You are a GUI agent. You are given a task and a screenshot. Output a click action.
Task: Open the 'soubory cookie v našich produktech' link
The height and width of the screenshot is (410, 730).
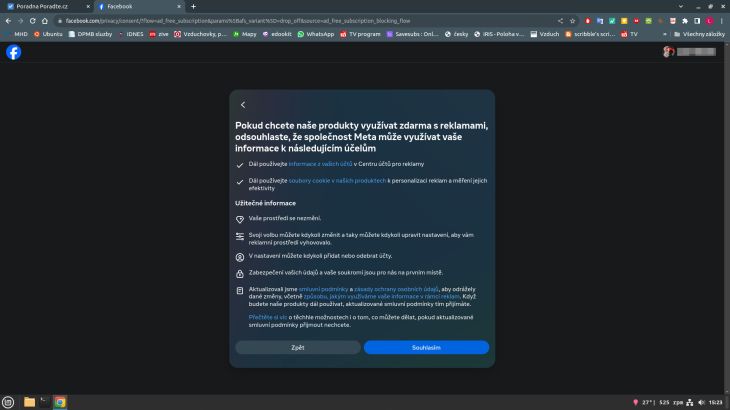pyautogui.click(x=338, y=181)
